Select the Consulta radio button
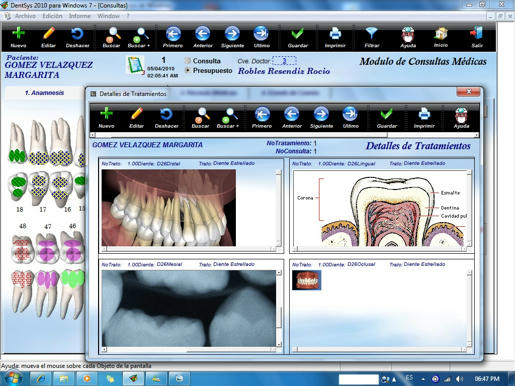515x386 pixels. [188, 61]
